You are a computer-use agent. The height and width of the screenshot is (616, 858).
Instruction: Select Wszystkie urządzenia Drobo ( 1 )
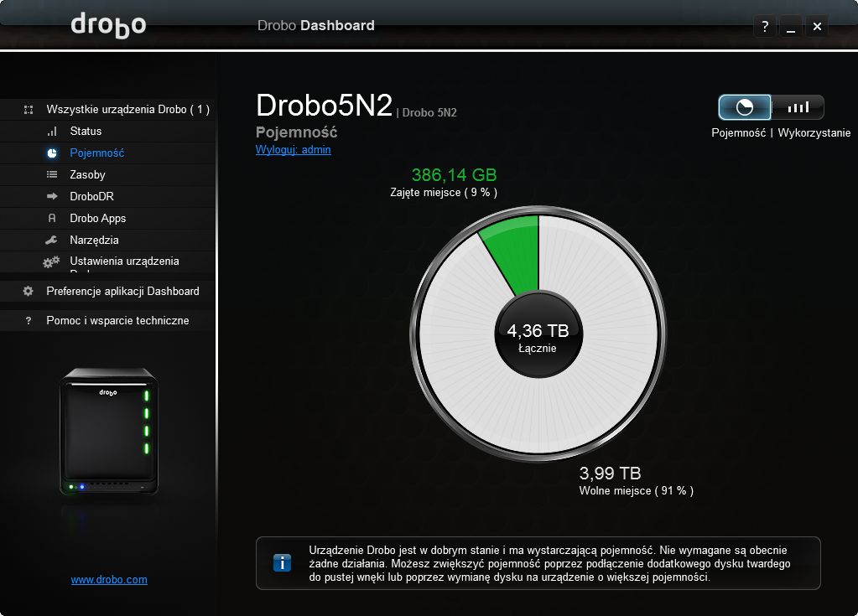[108, 109]
